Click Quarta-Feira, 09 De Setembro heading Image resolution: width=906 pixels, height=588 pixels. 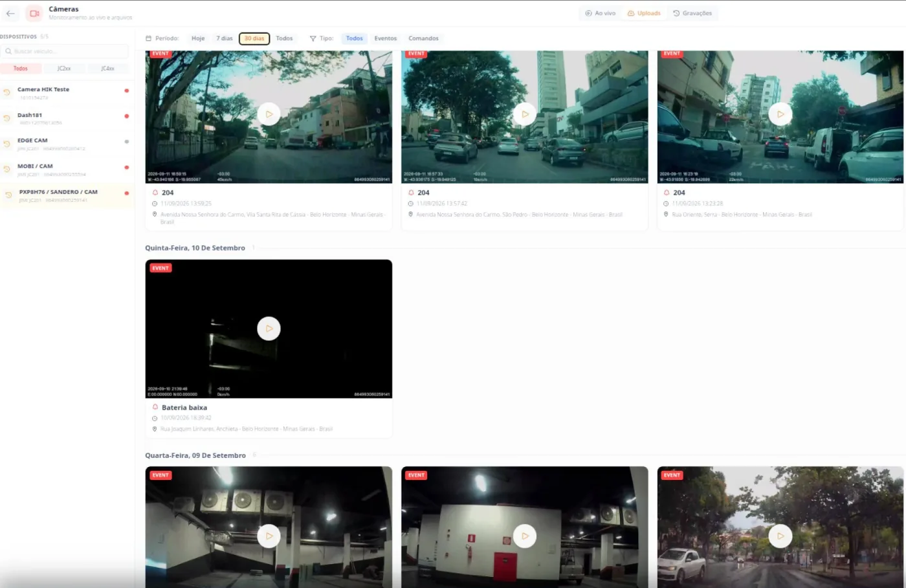pos(195,456)
